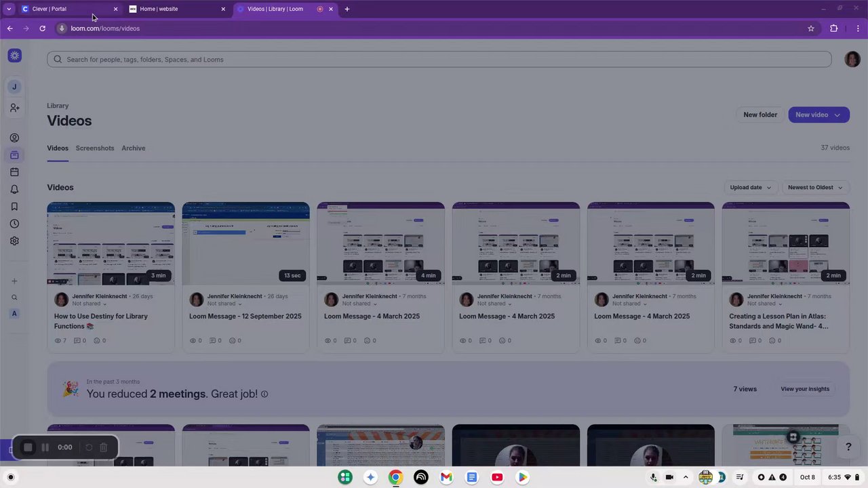The width and height of the screenshot is (868, 488).
Task: Click info icon beside Great job
Action: pyautogui.click(x=264, y=394)
